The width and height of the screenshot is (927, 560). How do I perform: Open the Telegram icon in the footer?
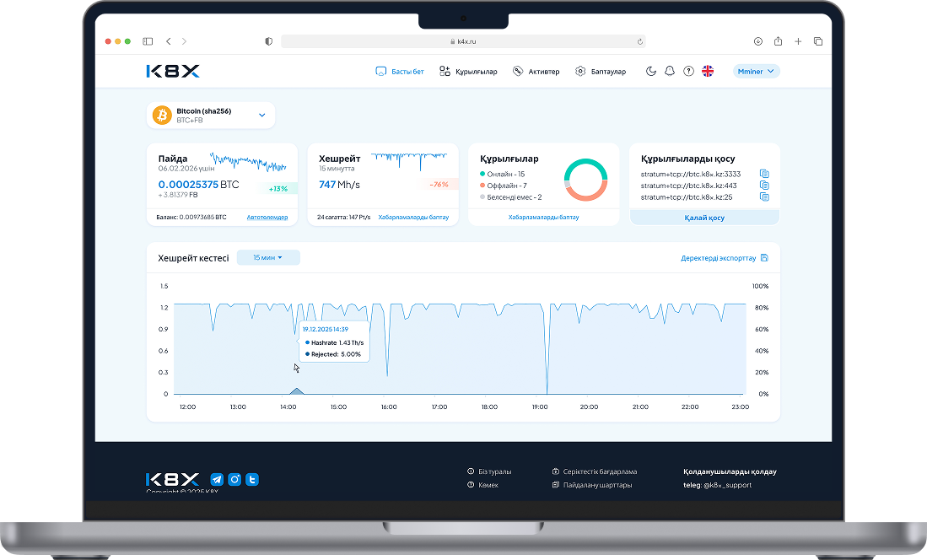coord(217,480)
